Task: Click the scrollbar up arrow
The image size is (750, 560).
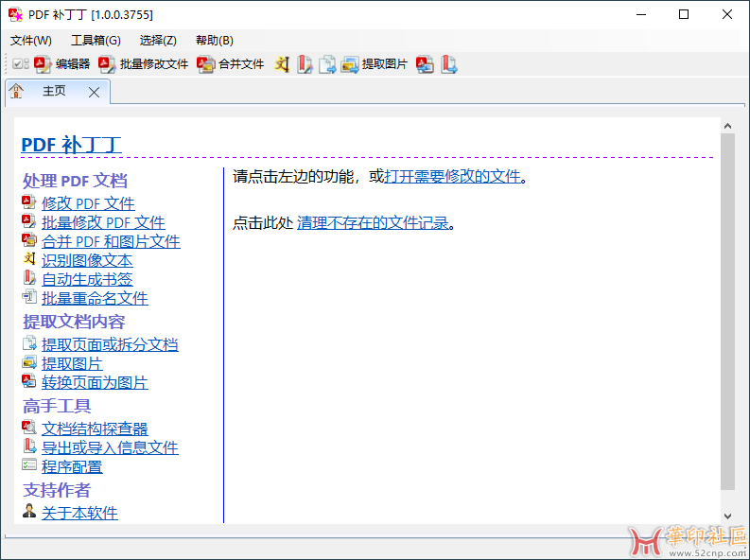Action: 727,126
